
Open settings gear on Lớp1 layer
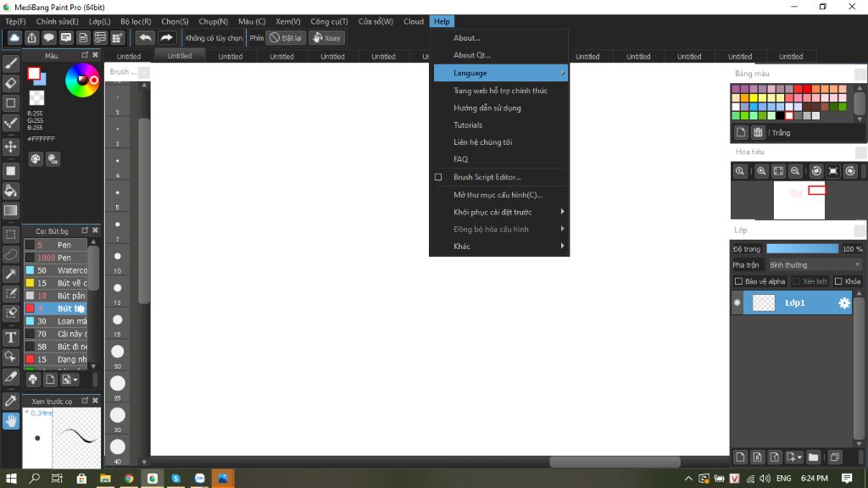click(x=843, y=302)
